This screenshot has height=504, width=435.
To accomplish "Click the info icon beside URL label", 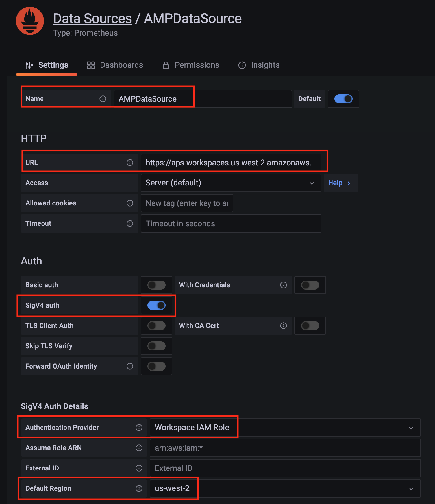I will pos(130,163).
